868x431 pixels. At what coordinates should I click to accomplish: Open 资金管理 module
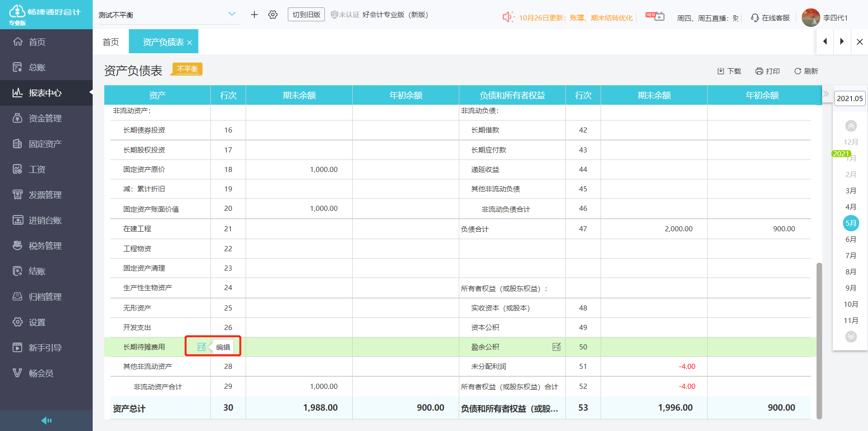tap(46, 118)
